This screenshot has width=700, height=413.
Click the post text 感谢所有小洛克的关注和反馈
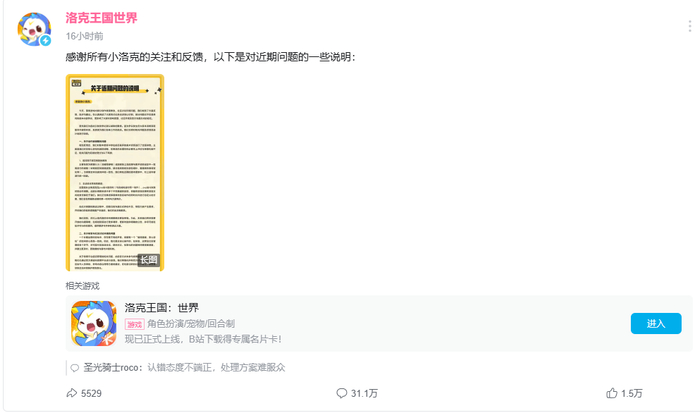134,57
